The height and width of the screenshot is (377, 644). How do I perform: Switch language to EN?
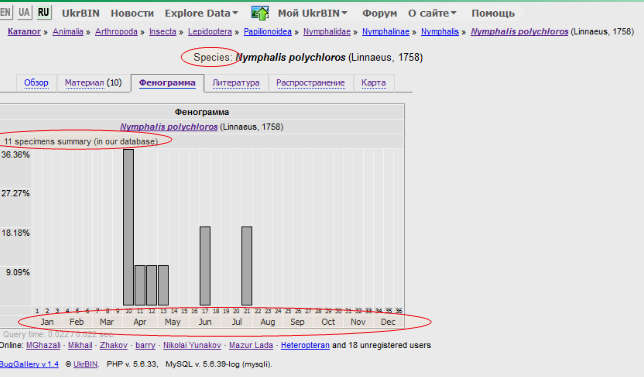[x=5, y=12]
